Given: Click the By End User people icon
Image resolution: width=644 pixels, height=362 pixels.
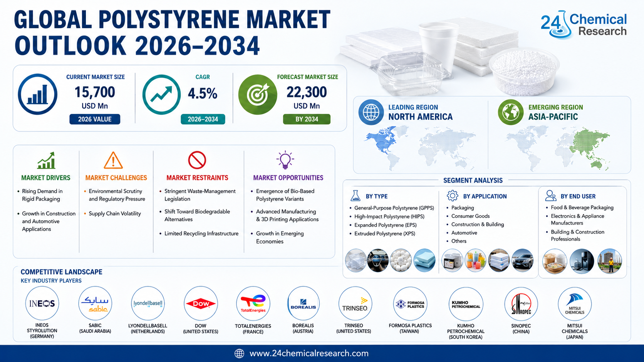Looking at the screenshot, I should (x=551, y=196).
